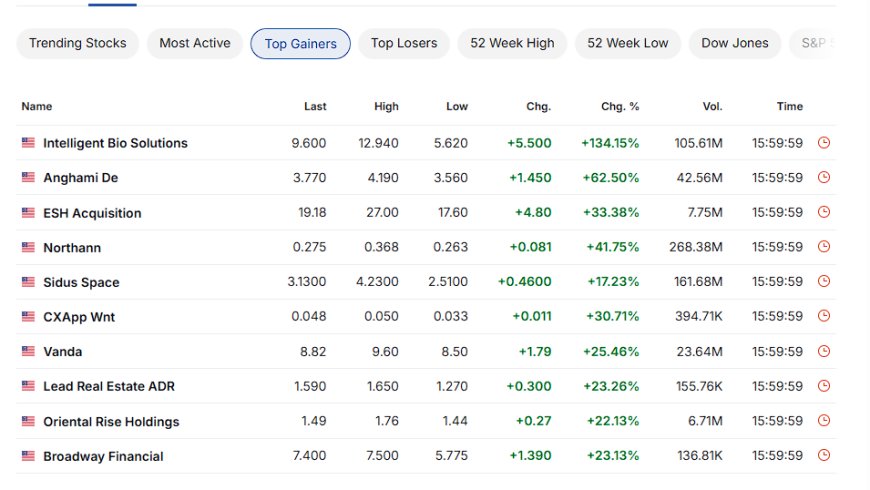Click the clock icon in Anghami De row
This screenshot has height=490, width=870.
point(824,177)
